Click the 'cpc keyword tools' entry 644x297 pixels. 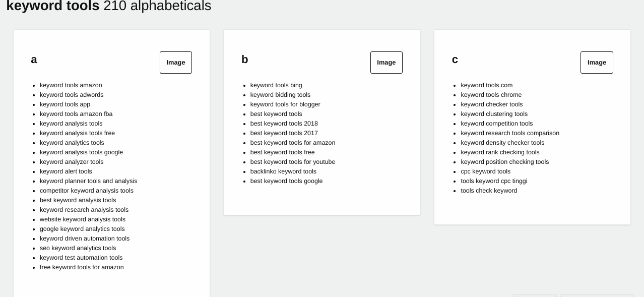(x=485, y=171)
